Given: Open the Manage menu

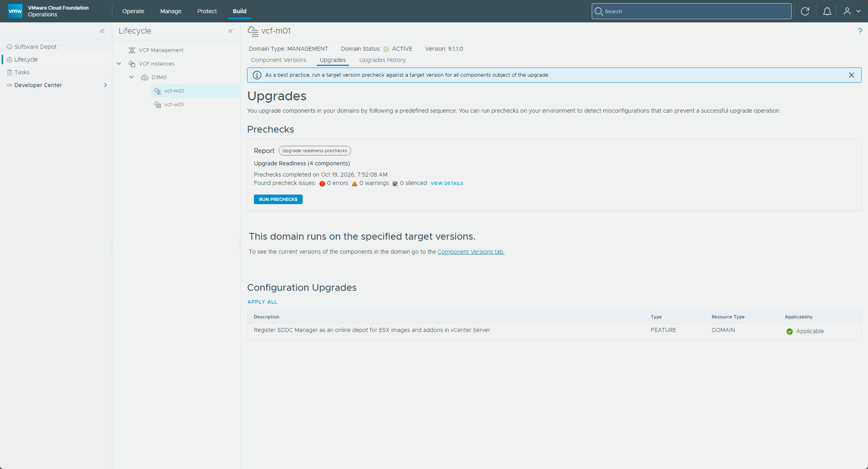Looking at the screenshot, I should [171, 11].
